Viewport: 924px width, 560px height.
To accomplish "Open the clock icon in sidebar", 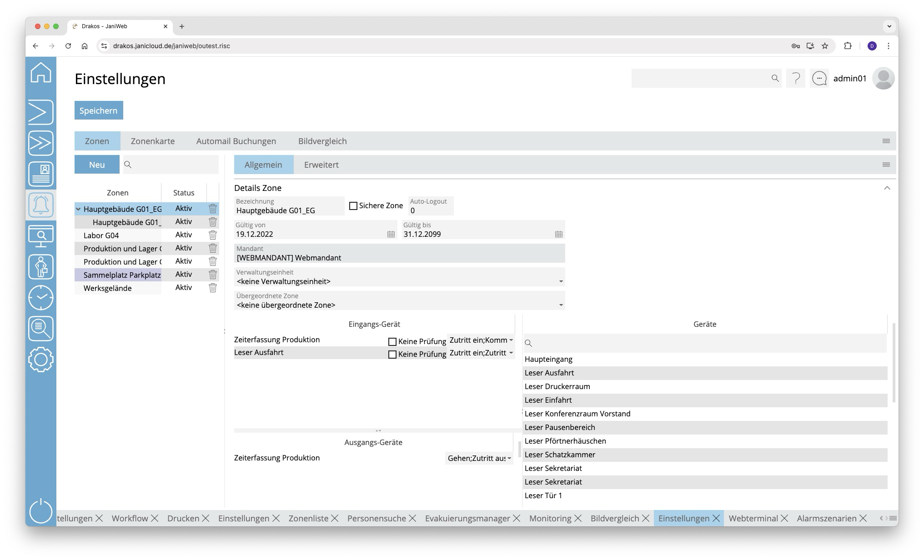I will [x=41, y=298].
